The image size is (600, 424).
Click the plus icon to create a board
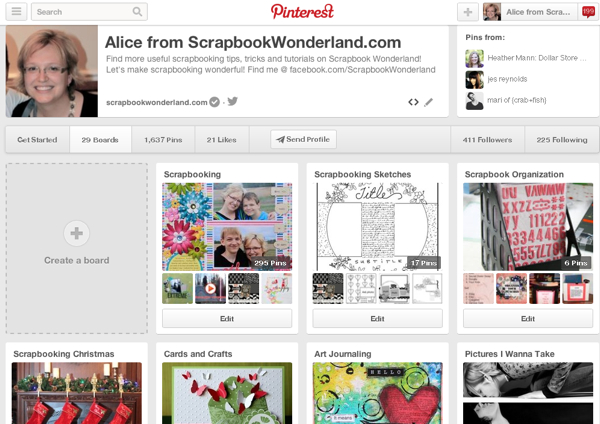click(x=77, y=233)
